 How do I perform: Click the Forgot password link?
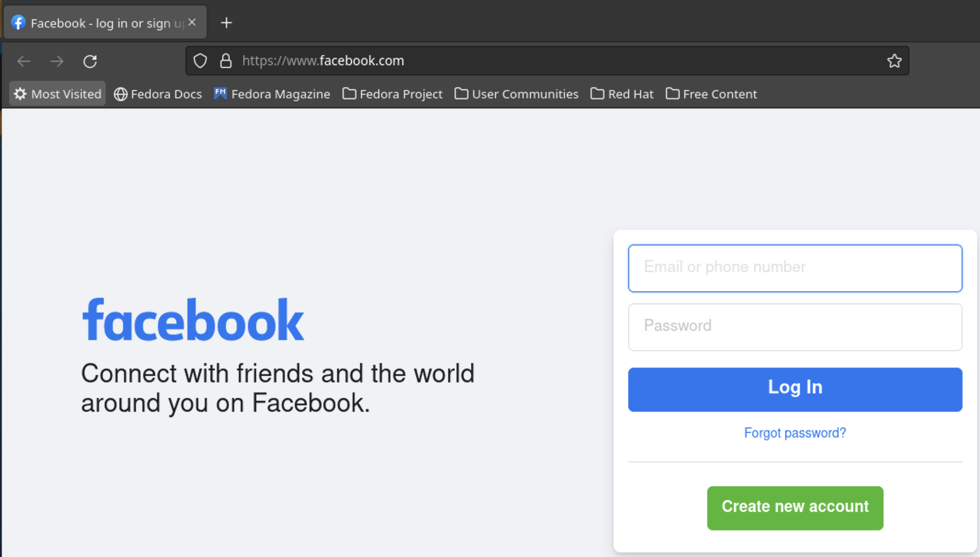pos(795,433)
